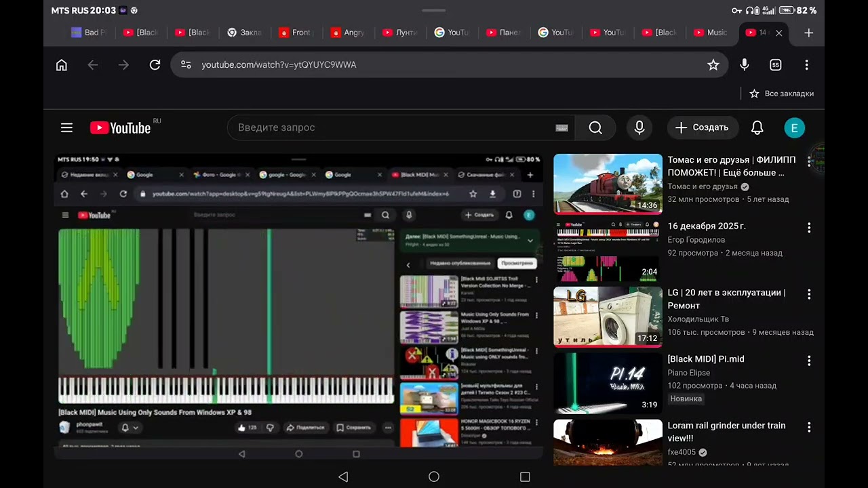Switch to the 'Music' tab
Viewport: 868px width, 488px height.
tap(711, 33)
